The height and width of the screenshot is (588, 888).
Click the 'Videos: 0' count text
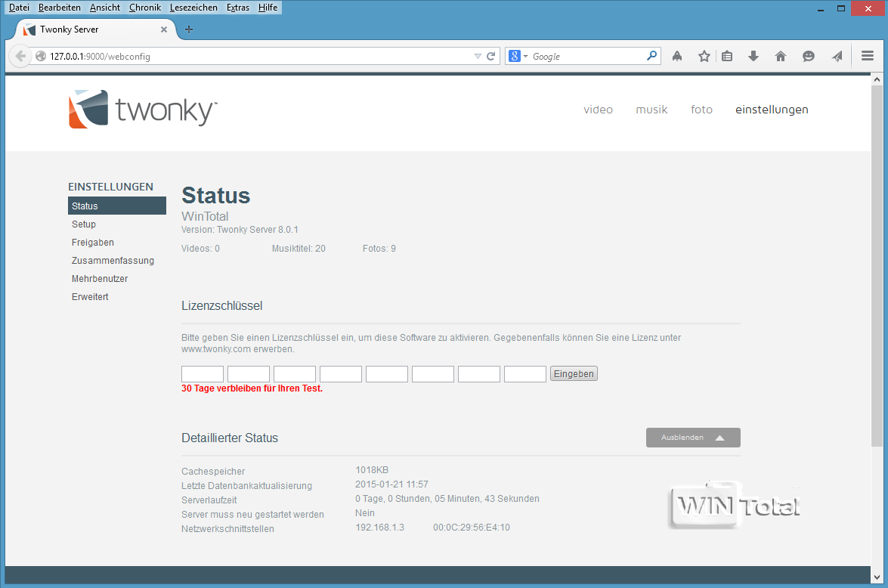pyautogui.click(x=200, y=249)
